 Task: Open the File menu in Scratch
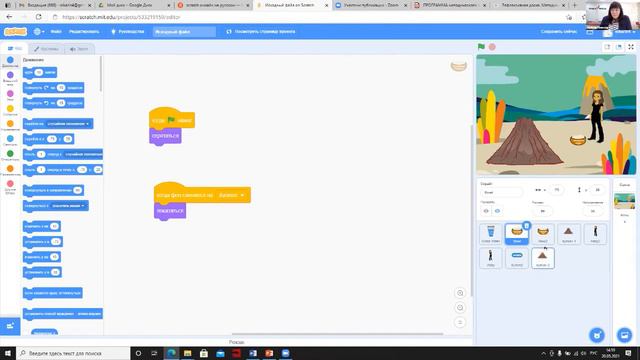[x=56, y=31]
